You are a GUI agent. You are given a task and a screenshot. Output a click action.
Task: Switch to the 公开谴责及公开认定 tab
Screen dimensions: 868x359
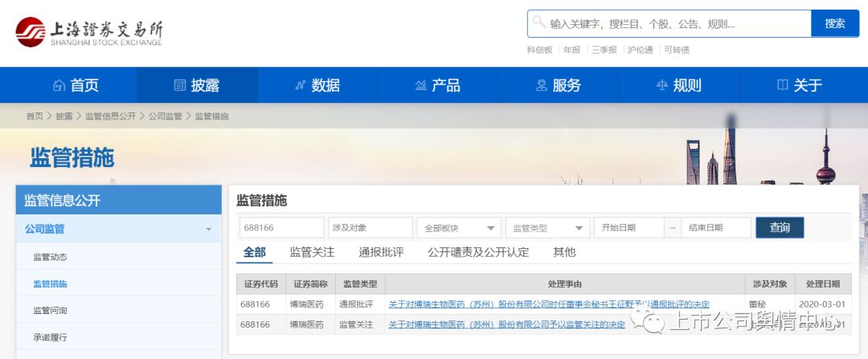pyautogui.click(x=478, y=253)
